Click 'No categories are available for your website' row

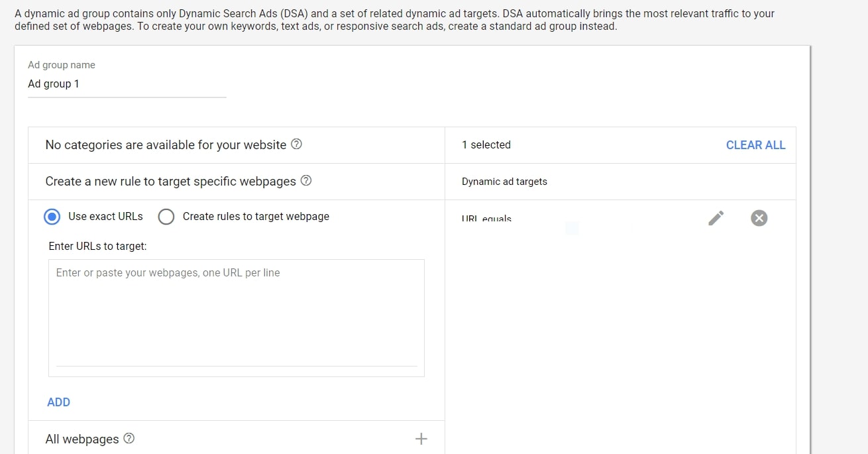pyautogui.click(x=166, y=144)
